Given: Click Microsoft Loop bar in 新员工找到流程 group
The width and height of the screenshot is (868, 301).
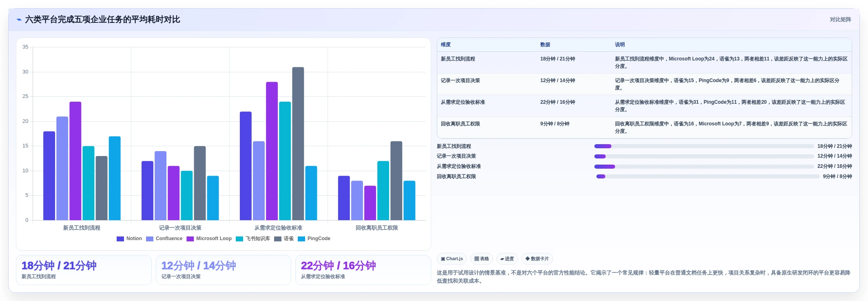Looking at the screenshot, I should [75, 161].
